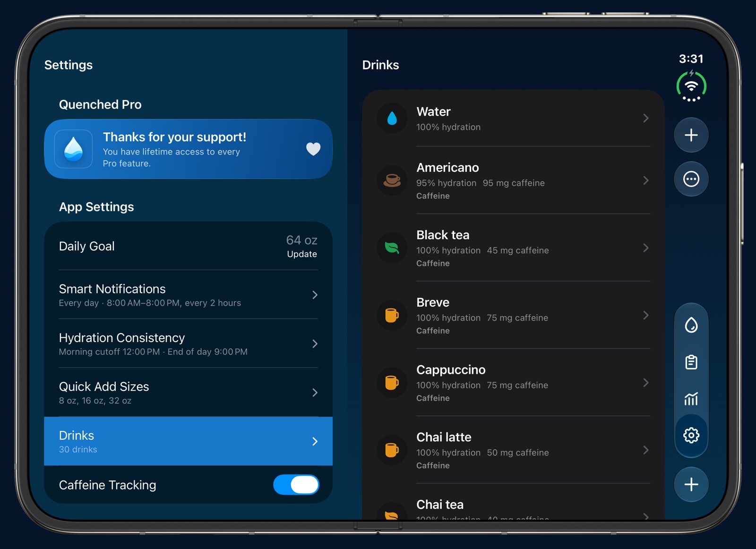The image size is (756, 549).
Task: Select the Drinks settings row
Action: coord(188,441)
